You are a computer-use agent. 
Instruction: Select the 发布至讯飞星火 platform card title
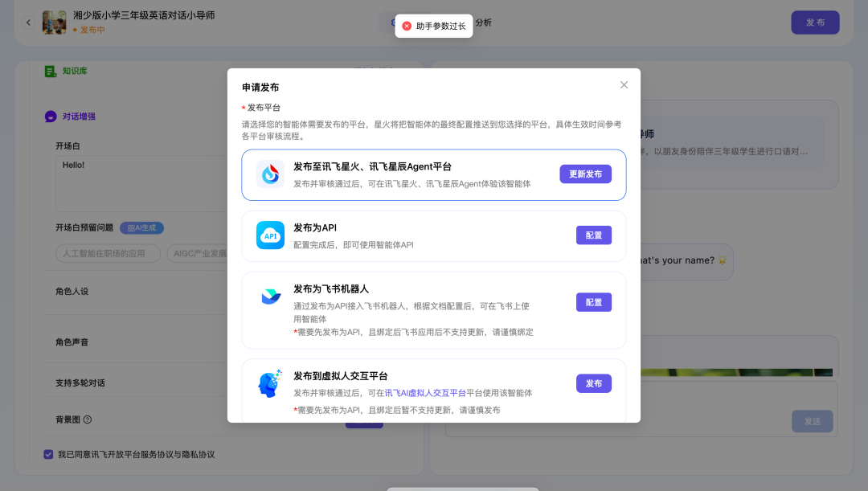[372, 166]
